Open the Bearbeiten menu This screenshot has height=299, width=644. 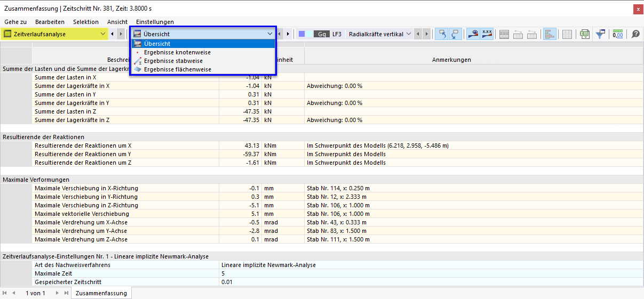[x=50, y=22]
